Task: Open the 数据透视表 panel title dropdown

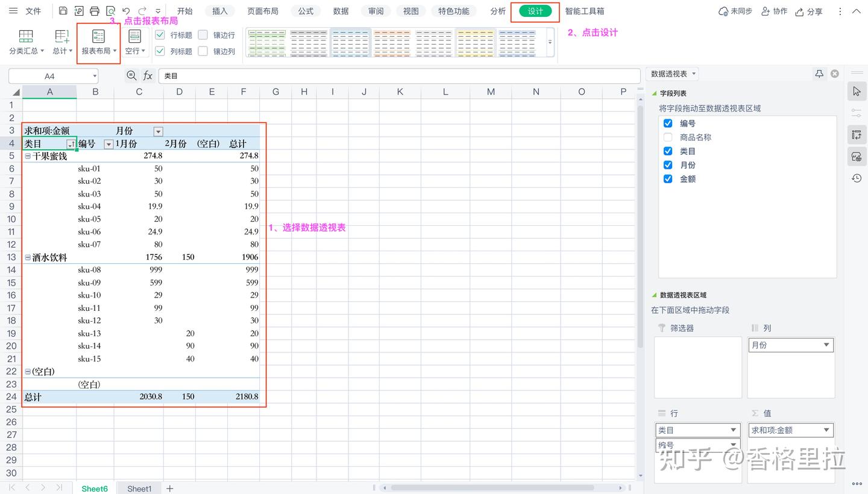Action: click(x=694, y=73)
